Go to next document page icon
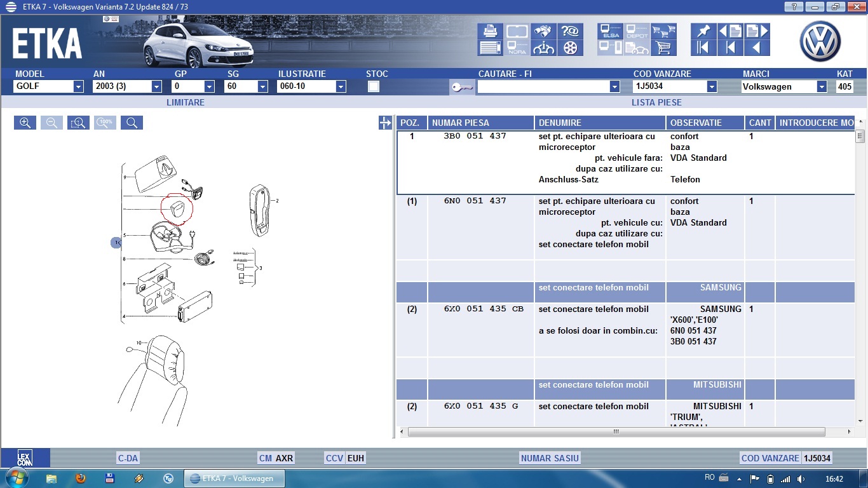 (x=757, y=31)
